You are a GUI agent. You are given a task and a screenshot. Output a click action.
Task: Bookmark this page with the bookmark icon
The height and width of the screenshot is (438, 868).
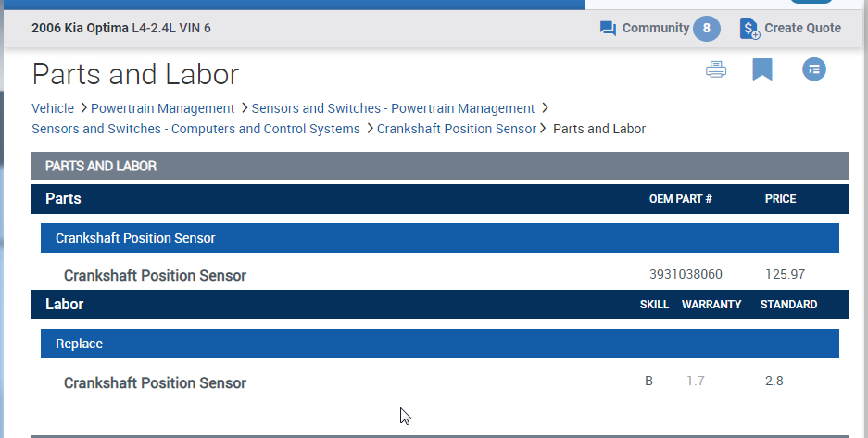(762, 69)
